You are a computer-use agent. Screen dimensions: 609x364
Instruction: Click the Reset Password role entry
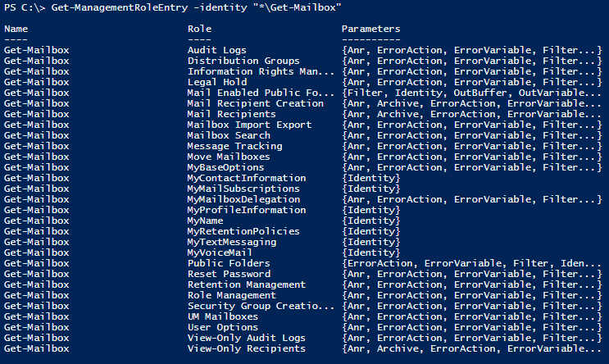tap(229, 274)
